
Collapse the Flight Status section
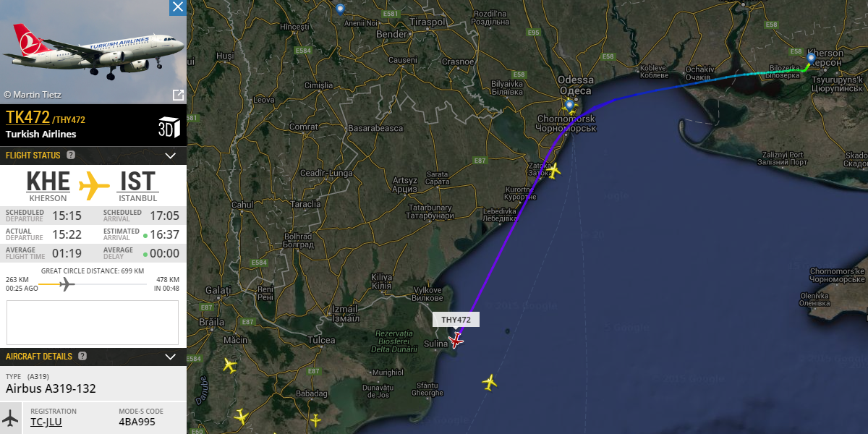click(x=171, y=156)
